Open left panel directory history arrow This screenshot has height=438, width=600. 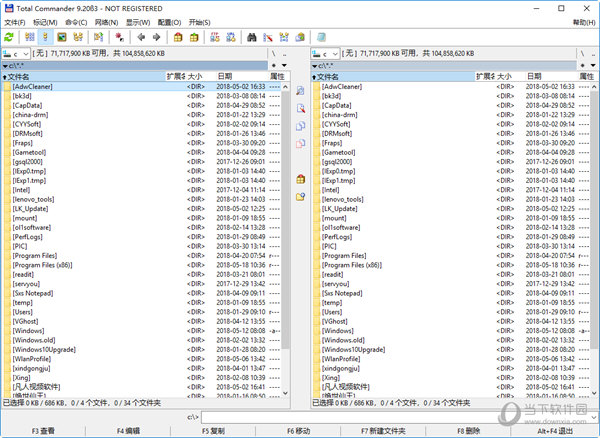pyautogui.click(x=284, y=65)
